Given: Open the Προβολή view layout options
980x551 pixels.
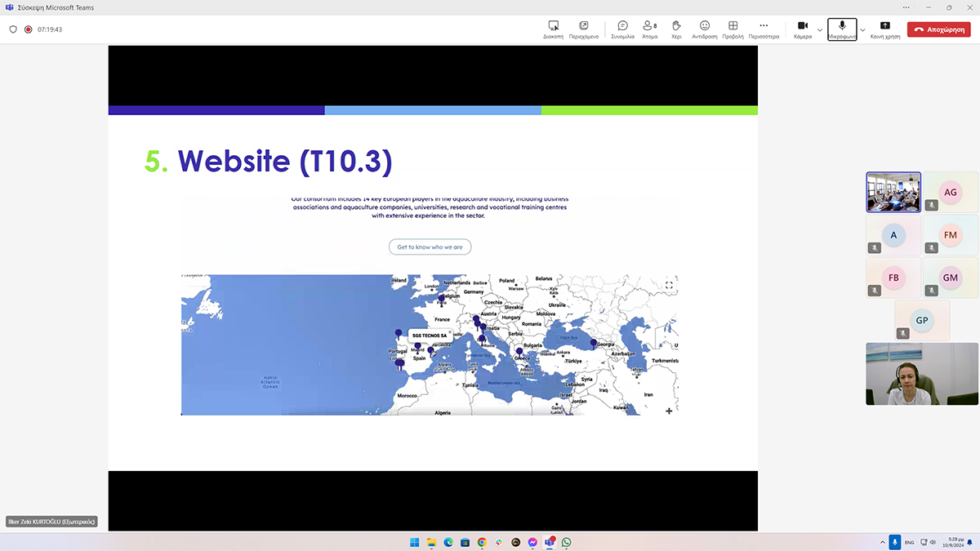Looking at the screenshot, I should pyautogui.click(x=733, y=29).
